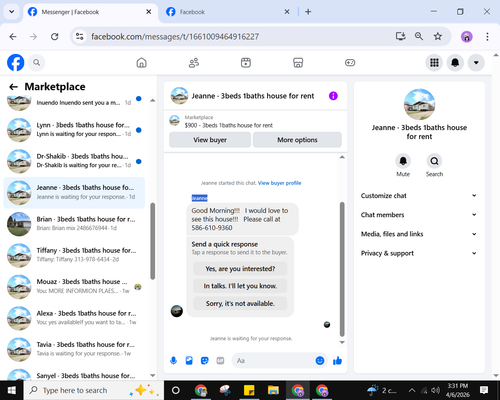Viewport: 500px width, 400px height.
Task: Go to Facebook Home icon
Action: click(x=142, y=62)
